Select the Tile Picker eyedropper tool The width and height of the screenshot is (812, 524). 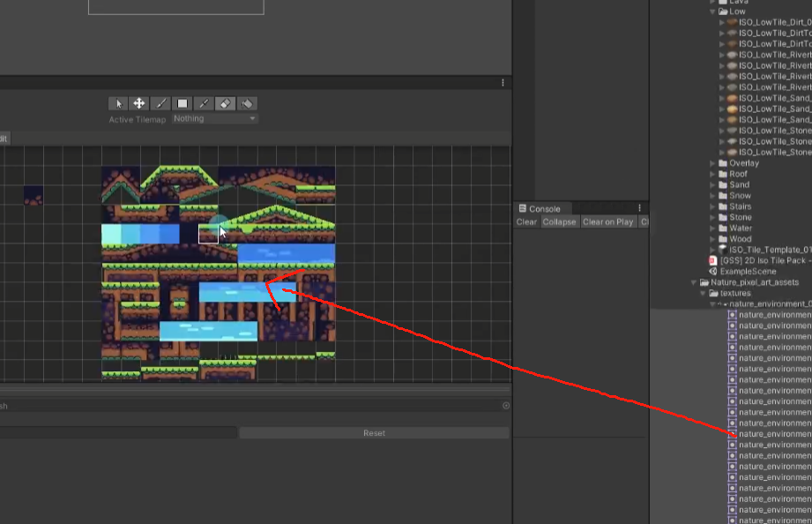pos(202,103)
